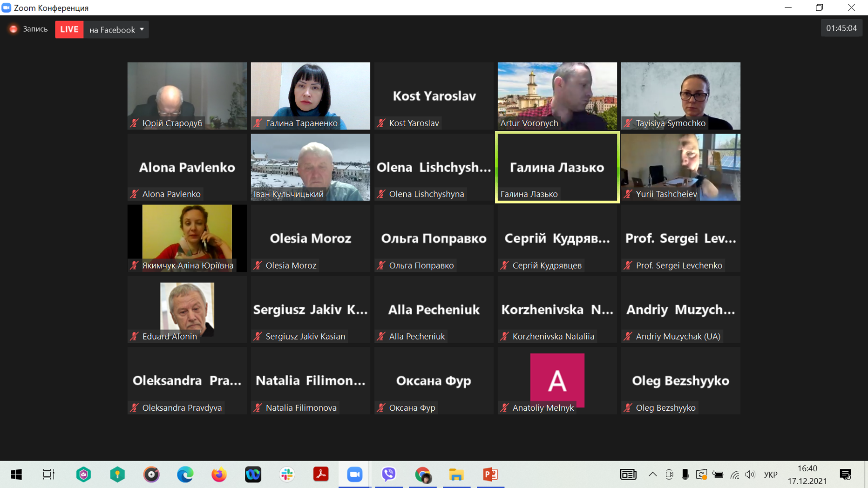Open File Explorer from the taskbar
Viewport: 868px width, 488px height.
click(456, 474)
